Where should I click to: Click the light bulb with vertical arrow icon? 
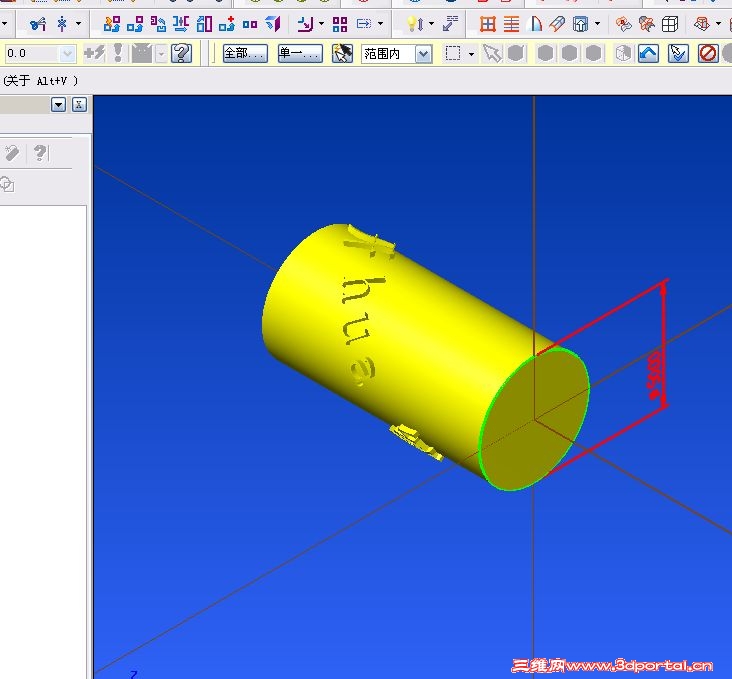(415, 23)
